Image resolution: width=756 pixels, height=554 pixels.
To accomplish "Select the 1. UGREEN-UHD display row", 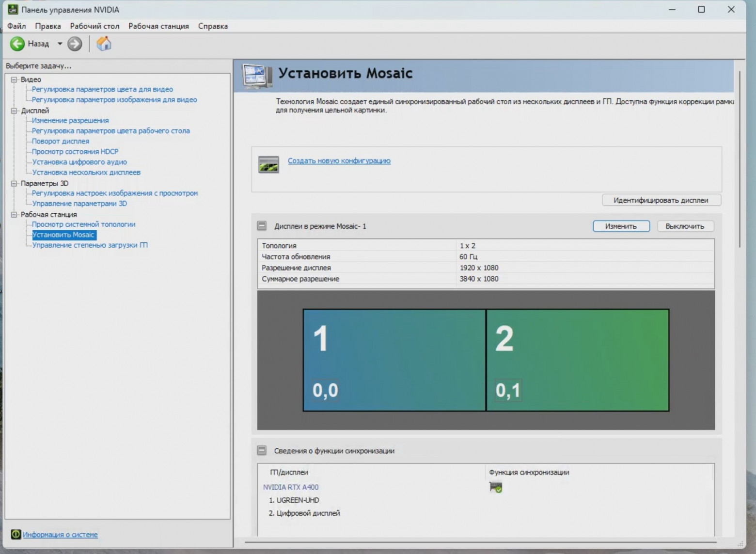I will click(x=294, y=500).
